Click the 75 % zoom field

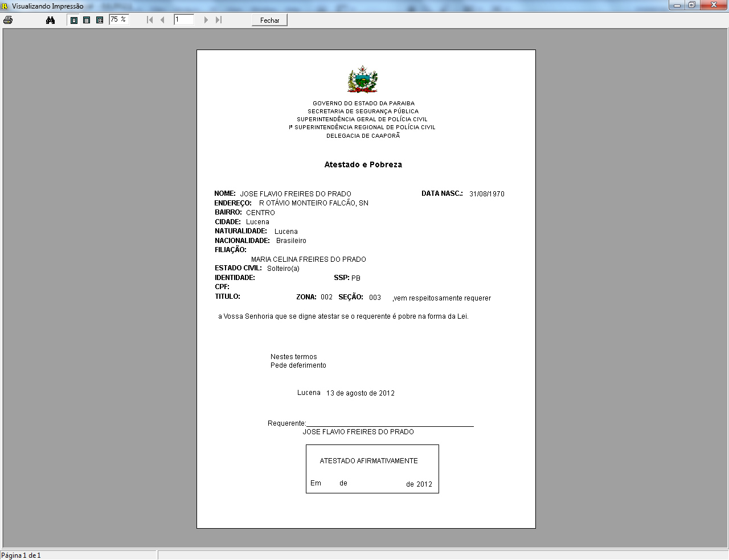click(118, 19)
